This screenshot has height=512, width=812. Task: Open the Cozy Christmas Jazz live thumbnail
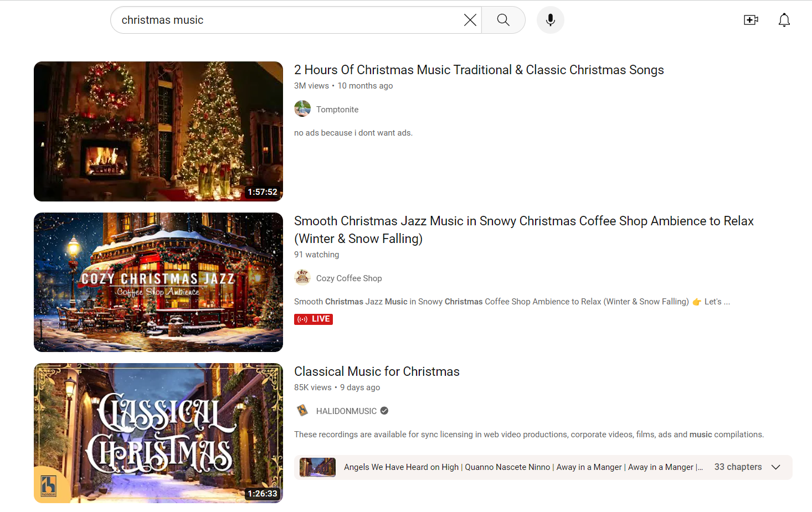[158, 282]
